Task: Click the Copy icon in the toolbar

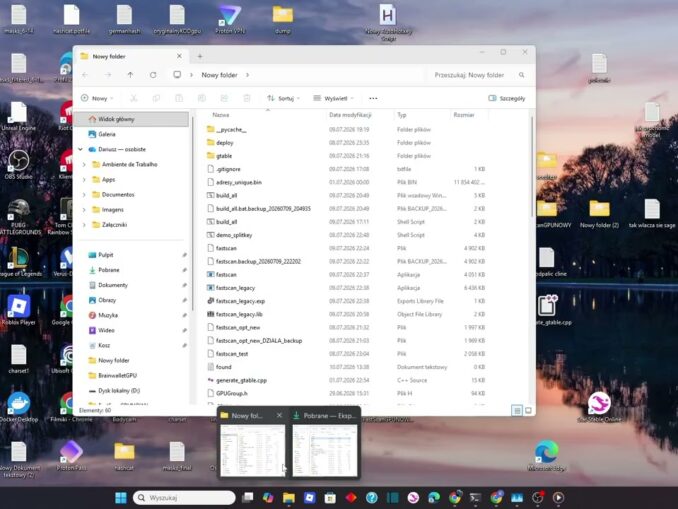Action: (156, 98)
